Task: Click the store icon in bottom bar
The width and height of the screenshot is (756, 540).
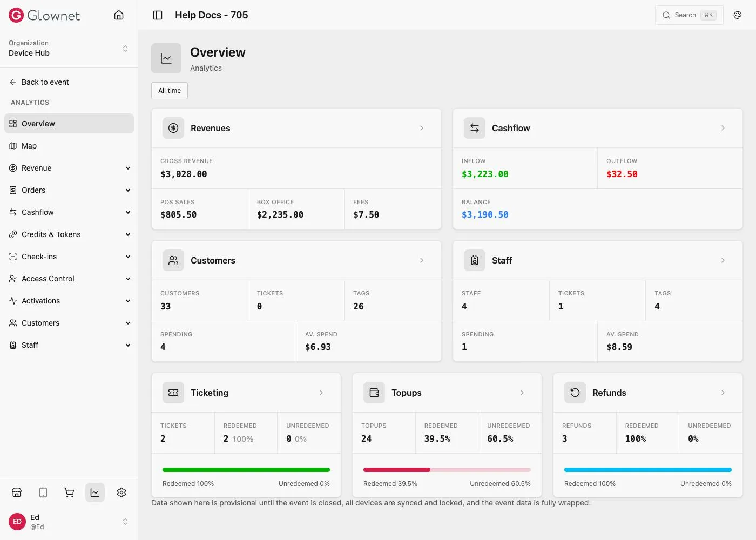Action: pos(17,492)
